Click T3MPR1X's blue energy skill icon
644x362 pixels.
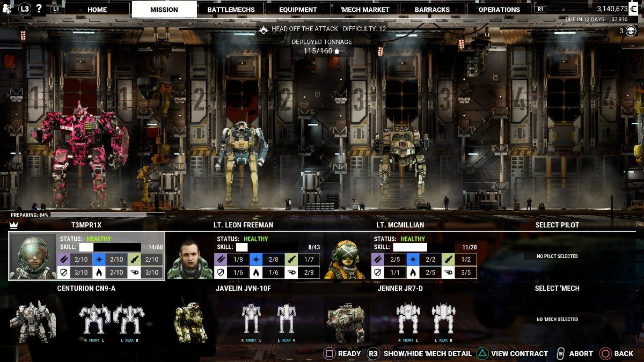tap(100, 260)
